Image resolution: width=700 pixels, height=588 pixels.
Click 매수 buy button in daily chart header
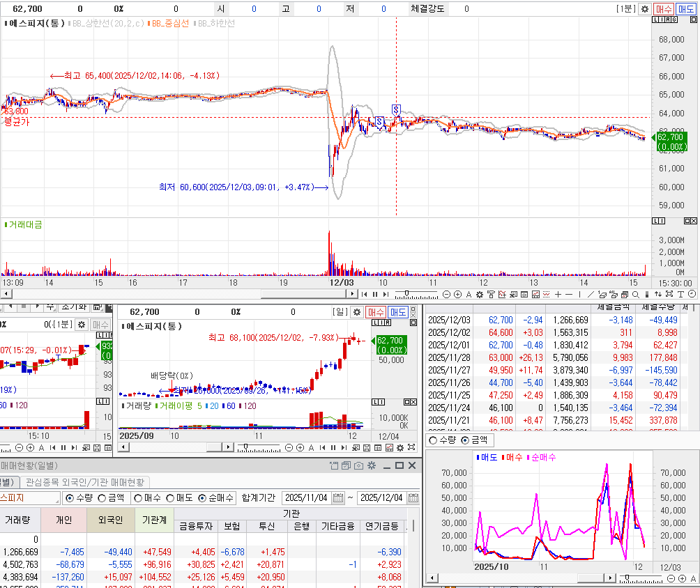(376, 312)
